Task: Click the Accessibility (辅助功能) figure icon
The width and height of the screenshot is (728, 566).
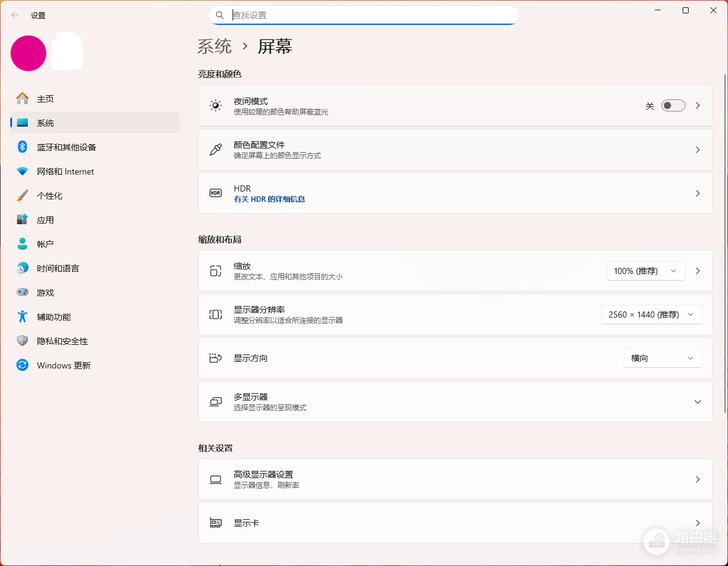Action: [22, 316]
